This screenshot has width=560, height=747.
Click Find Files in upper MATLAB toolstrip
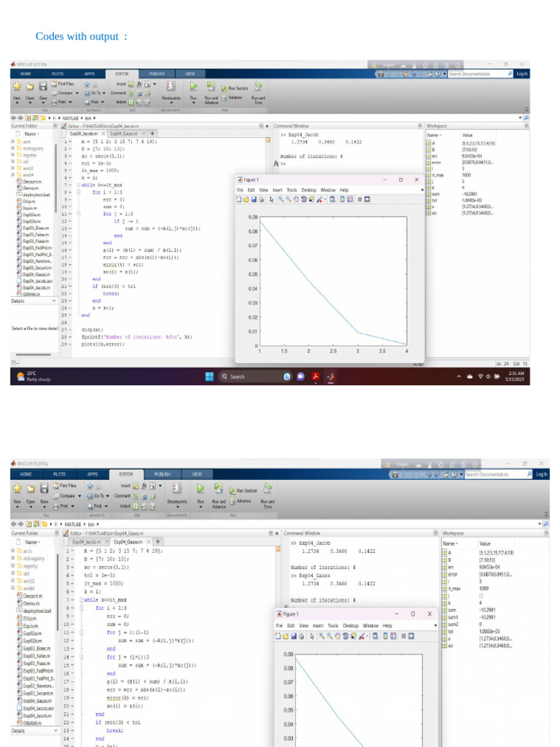tap(63, 84)
